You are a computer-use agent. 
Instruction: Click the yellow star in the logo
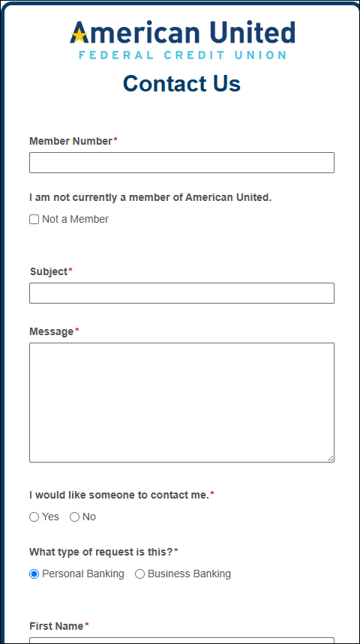pos(79,35)
